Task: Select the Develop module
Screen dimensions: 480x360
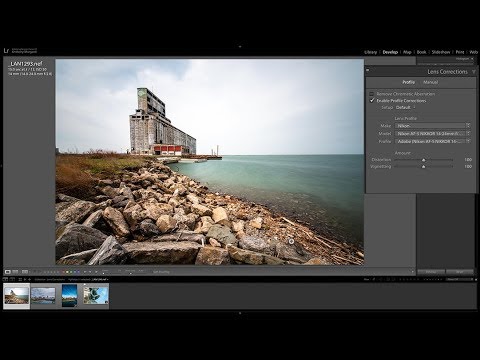Action: tap(390, 52)
